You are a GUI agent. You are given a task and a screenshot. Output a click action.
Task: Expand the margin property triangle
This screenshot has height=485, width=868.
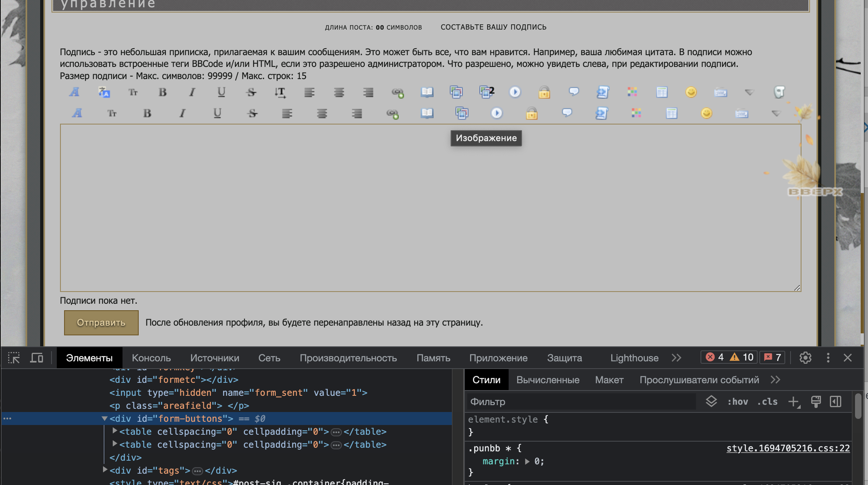[527, 461]
